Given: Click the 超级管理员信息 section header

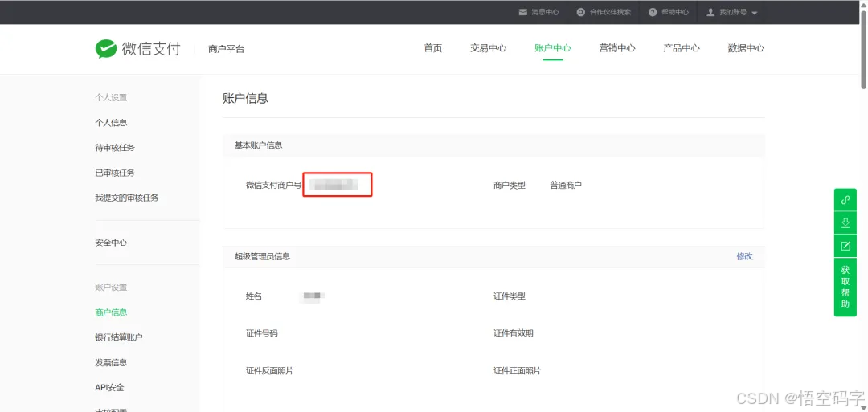Looking at the screenshot, I should point(262,256).
